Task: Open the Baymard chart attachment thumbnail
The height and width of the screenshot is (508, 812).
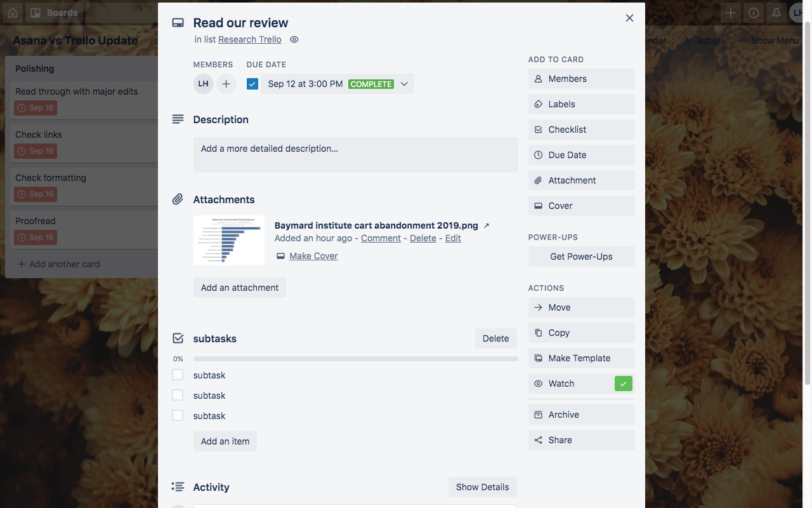Action: coord(229,240)
